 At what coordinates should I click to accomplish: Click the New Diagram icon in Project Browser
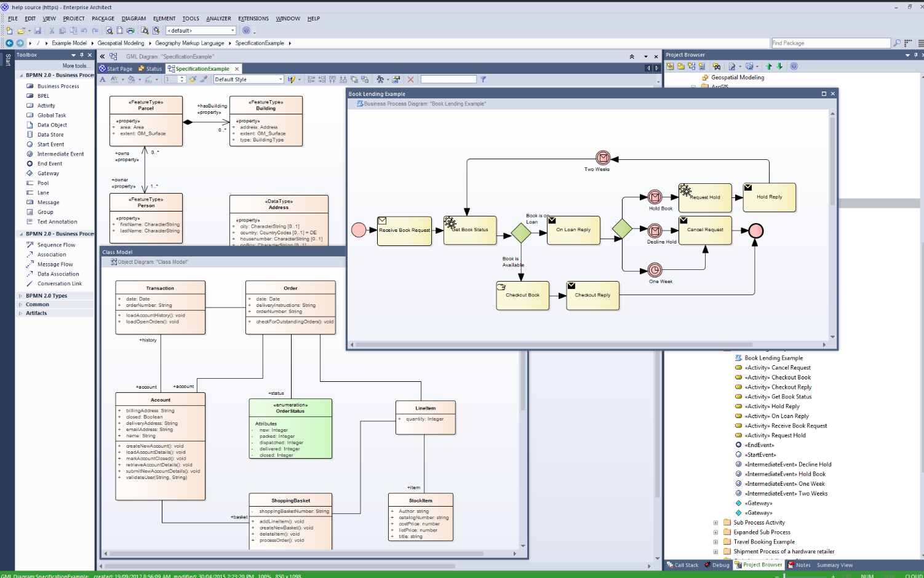click(691, 66)
